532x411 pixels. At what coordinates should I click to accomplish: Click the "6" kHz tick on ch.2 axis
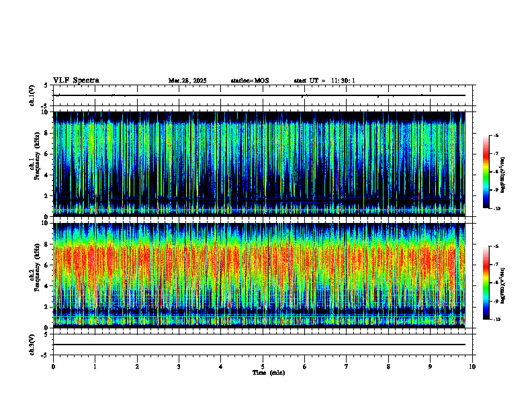tap(47, 265)
